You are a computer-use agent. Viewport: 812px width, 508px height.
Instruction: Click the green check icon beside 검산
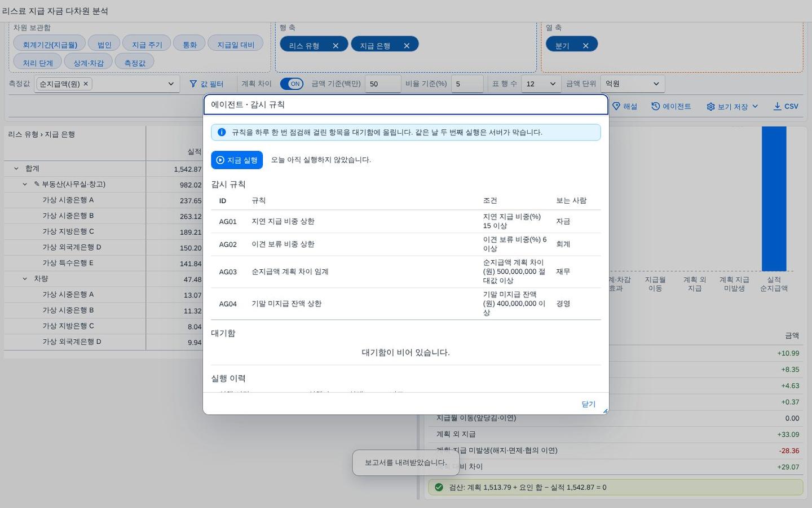coord(439,487)
